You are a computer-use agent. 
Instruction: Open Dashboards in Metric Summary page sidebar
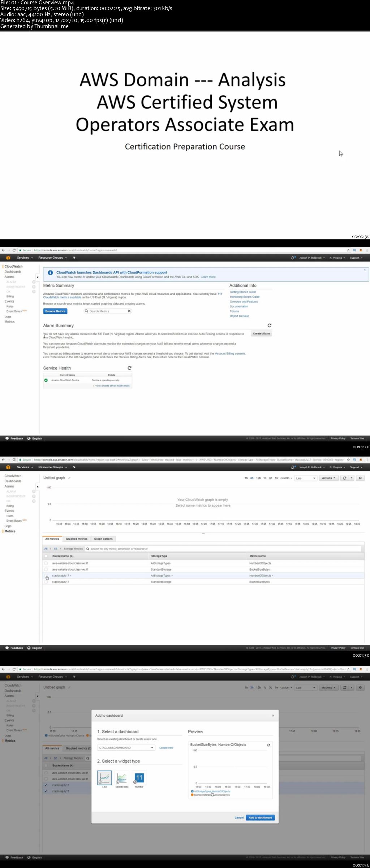pyautogui.click(x=13, y=272)
